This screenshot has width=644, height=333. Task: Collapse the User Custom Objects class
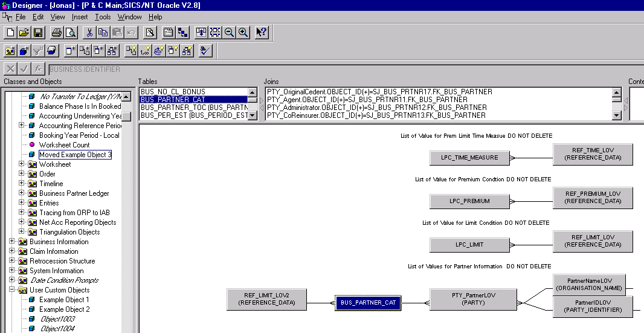(x=12, y=290)
